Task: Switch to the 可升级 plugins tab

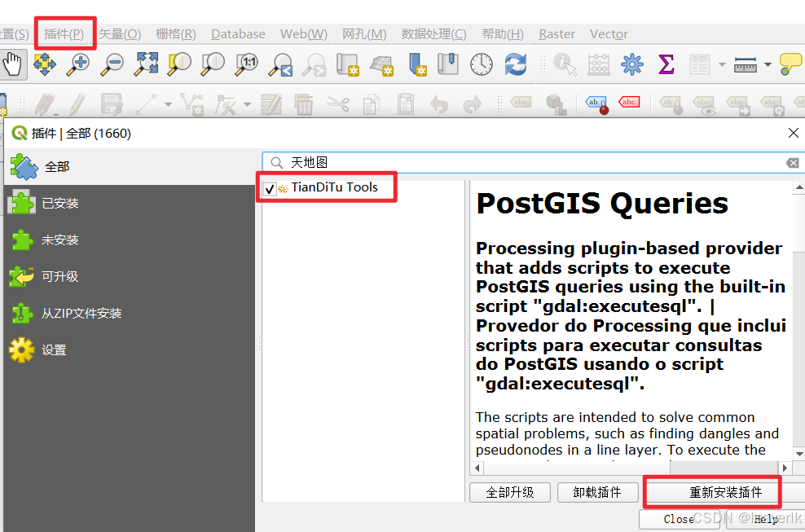Action: 130,276
